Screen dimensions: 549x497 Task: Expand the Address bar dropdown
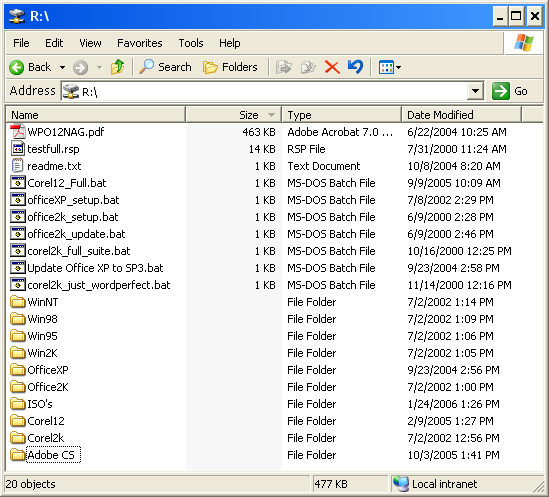(475, 91)
